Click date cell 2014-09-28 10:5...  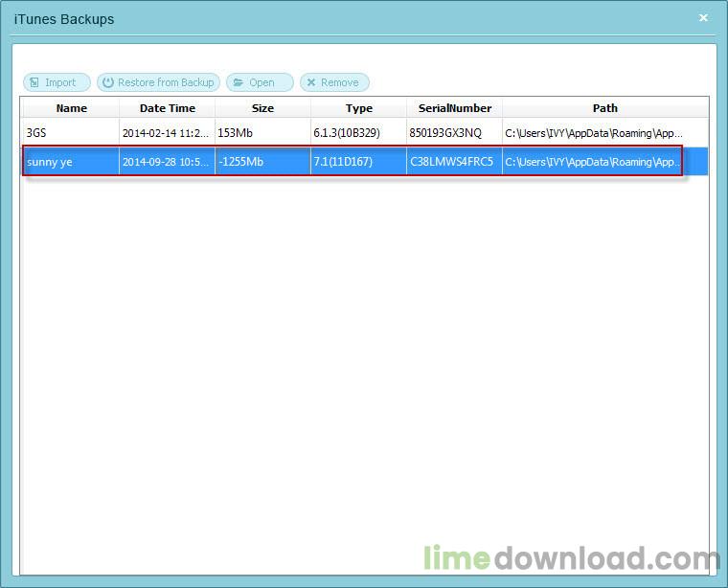[x=167, y=162]
